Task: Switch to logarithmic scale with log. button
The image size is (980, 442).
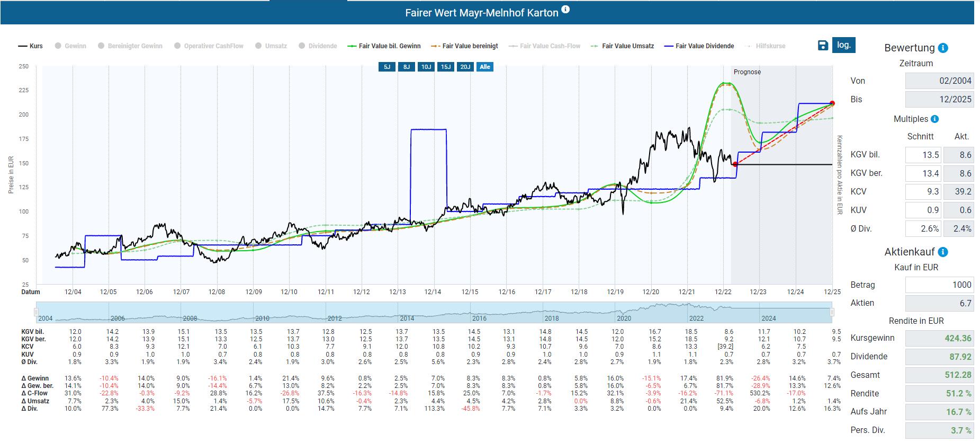Action: pos(843,45)
